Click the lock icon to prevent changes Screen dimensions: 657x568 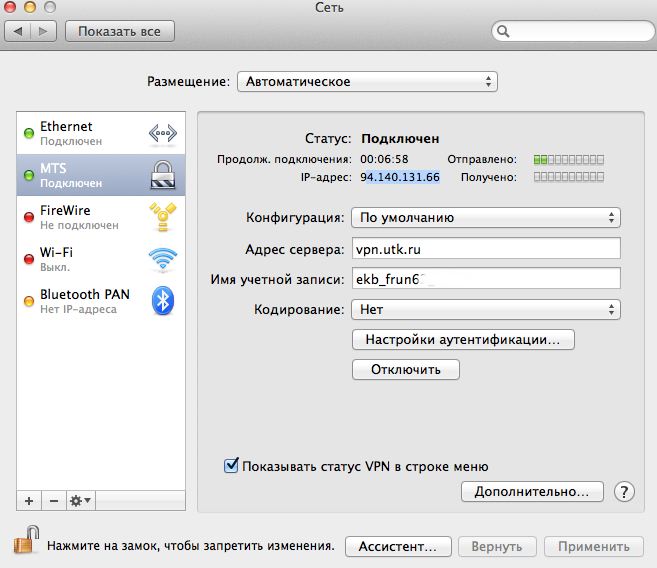coord(24,546)
